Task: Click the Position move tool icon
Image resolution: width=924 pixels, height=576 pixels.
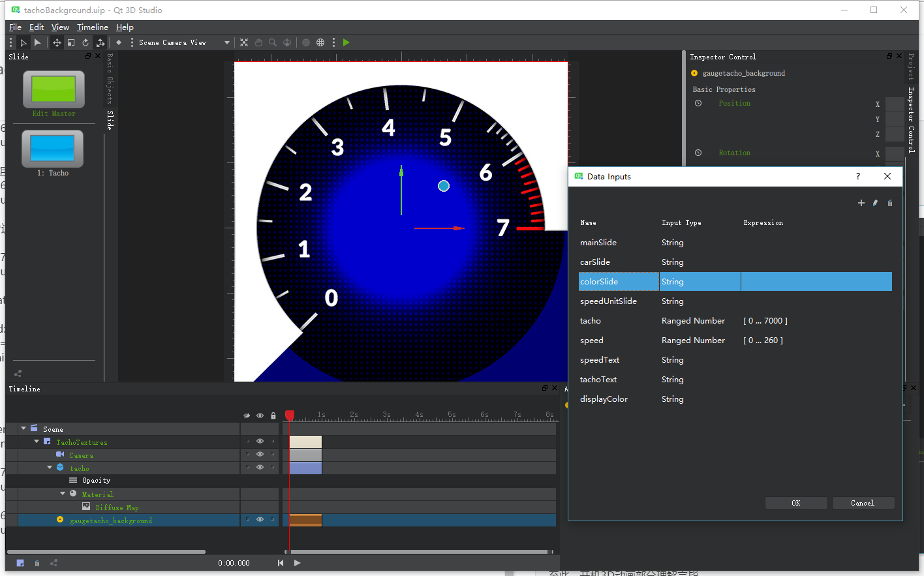Action: 57,42
